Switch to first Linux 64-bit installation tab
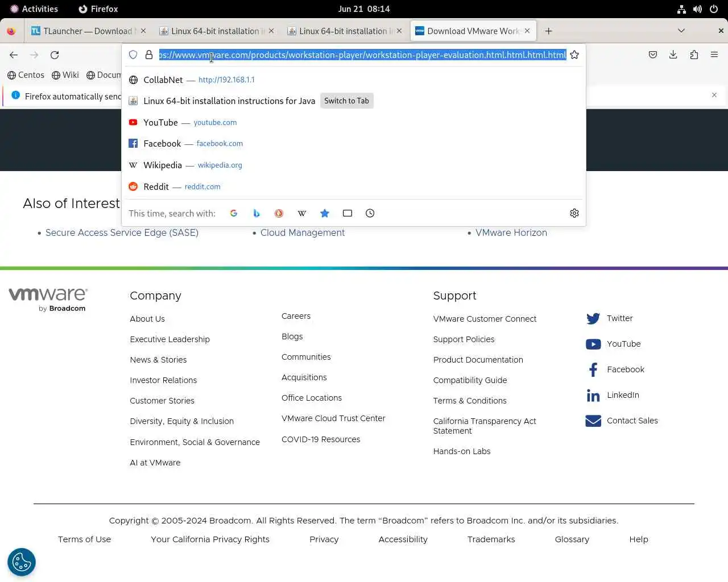This screenshot has width=728, height=582. (x=216, y=31)
